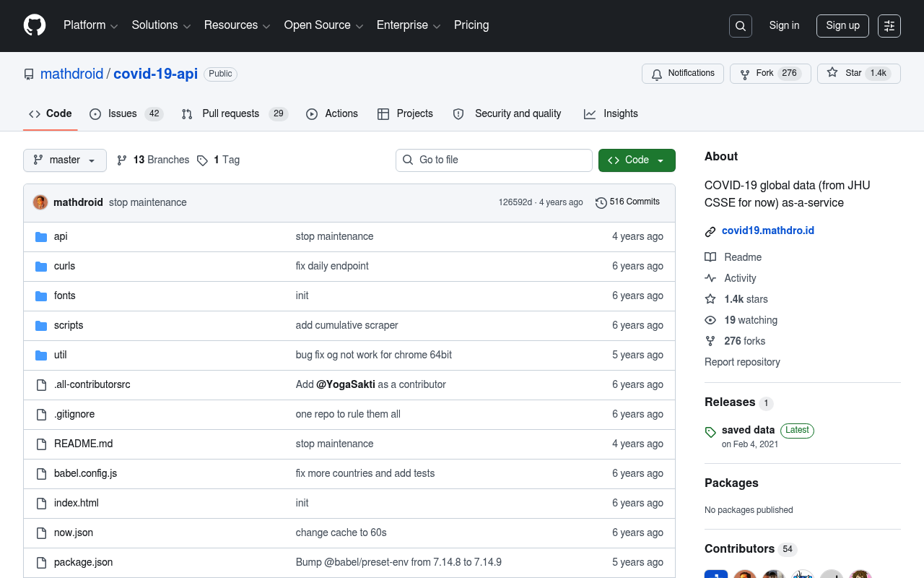Click file icon for index.html

click(41, 504)
